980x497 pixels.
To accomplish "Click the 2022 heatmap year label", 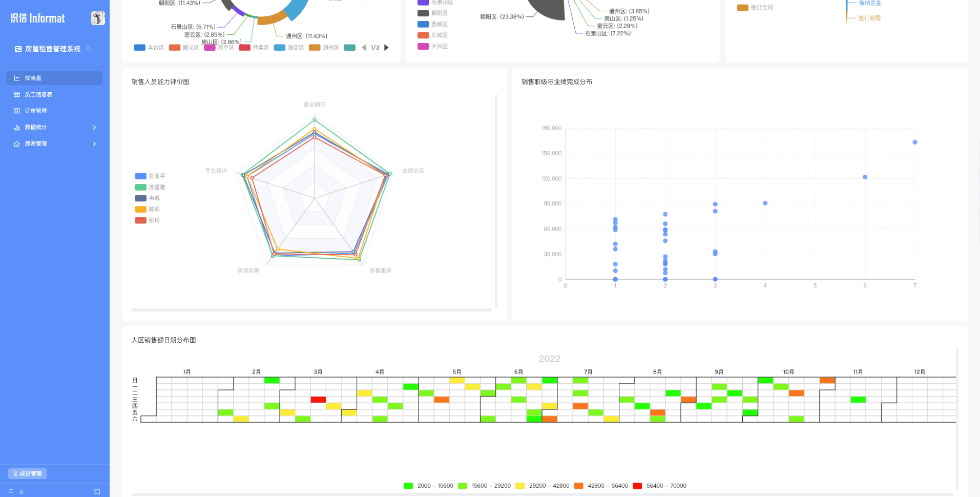I will (550, 359).
